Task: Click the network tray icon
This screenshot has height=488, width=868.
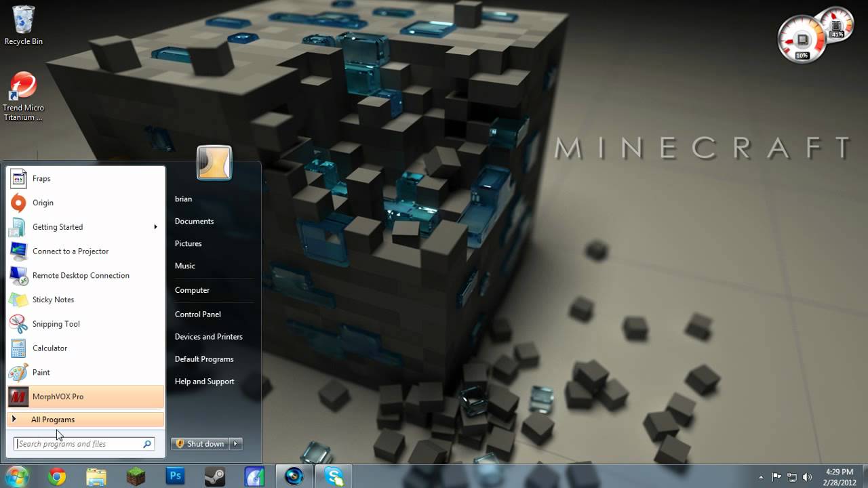Action: tap(792, 477)
